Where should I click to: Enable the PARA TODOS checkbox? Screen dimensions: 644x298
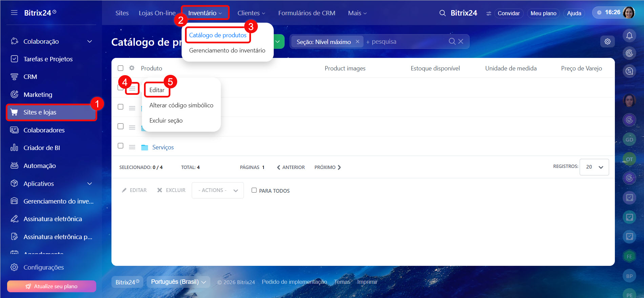[x=254, y=190]
